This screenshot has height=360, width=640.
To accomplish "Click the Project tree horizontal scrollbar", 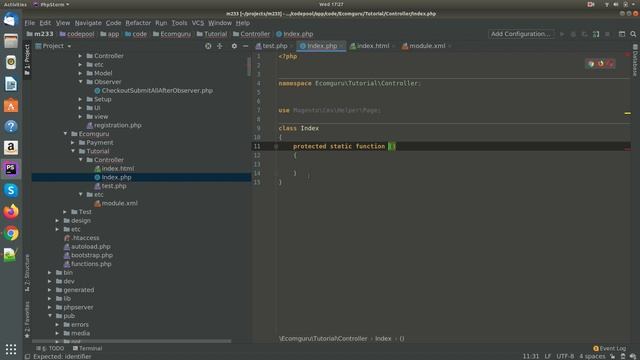I will click(131, 341).
